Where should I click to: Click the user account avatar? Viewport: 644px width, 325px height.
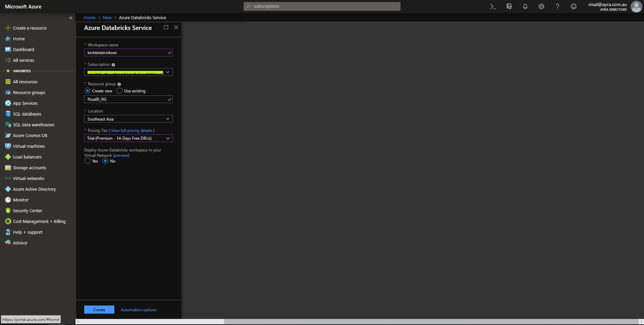[636, 6]
